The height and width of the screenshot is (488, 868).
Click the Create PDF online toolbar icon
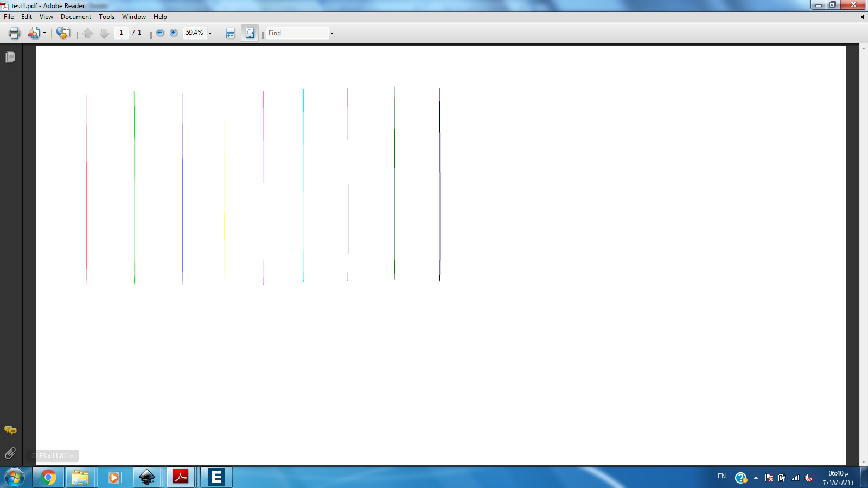34,33
